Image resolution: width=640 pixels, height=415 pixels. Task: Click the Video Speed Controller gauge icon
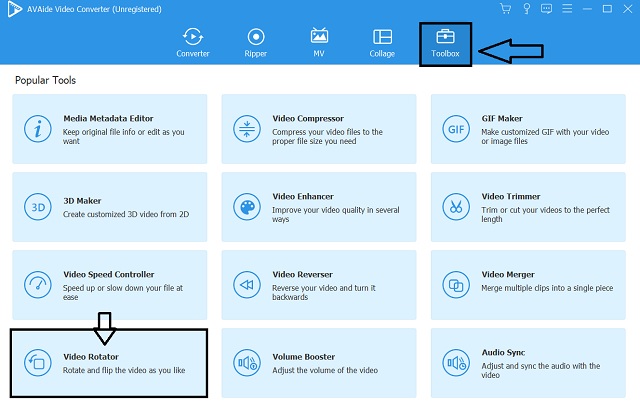(38, 285)
